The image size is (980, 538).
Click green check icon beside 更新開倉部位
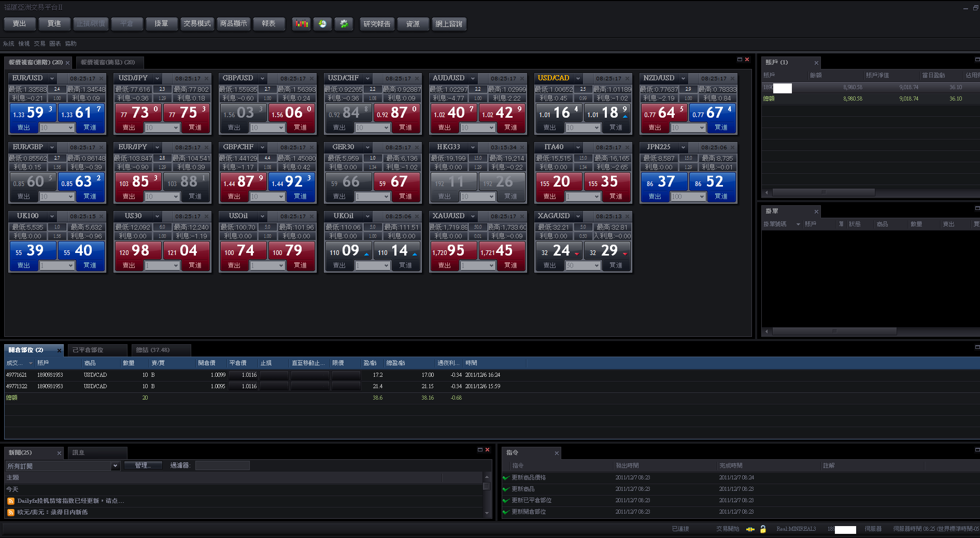click(x=506, y=512)
